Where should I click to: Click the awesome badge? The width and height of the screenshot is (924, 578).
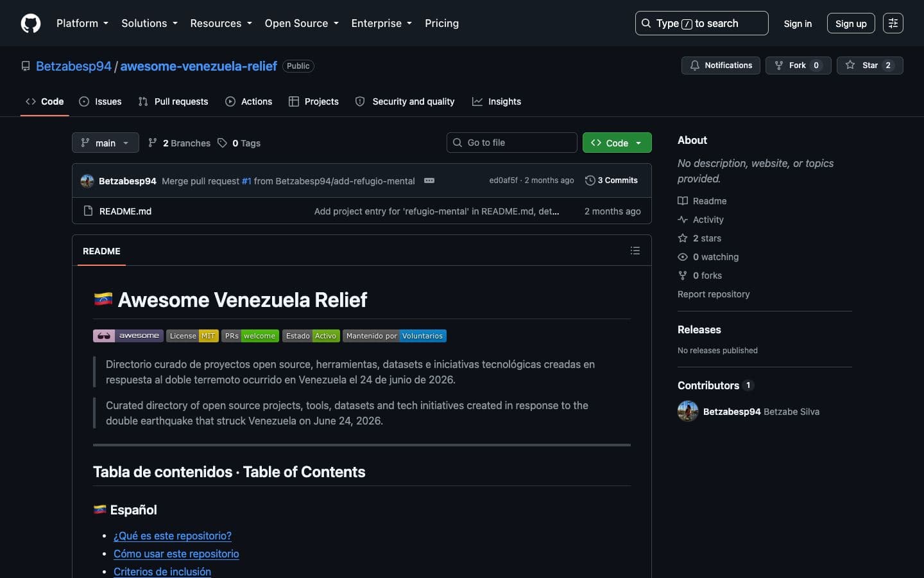tap(128, 336)
